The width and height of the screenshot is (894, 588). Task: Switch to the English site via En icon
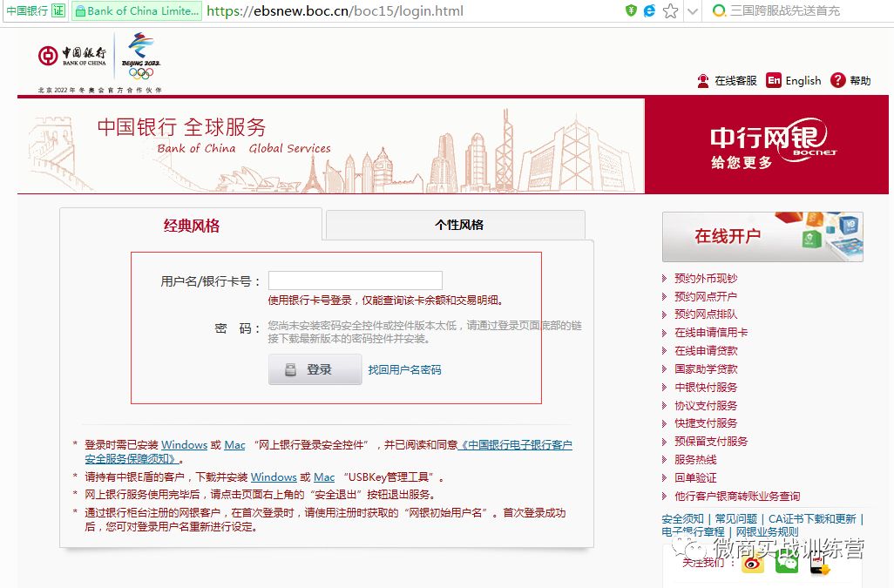pyautogui.click(x=774, y=80)
